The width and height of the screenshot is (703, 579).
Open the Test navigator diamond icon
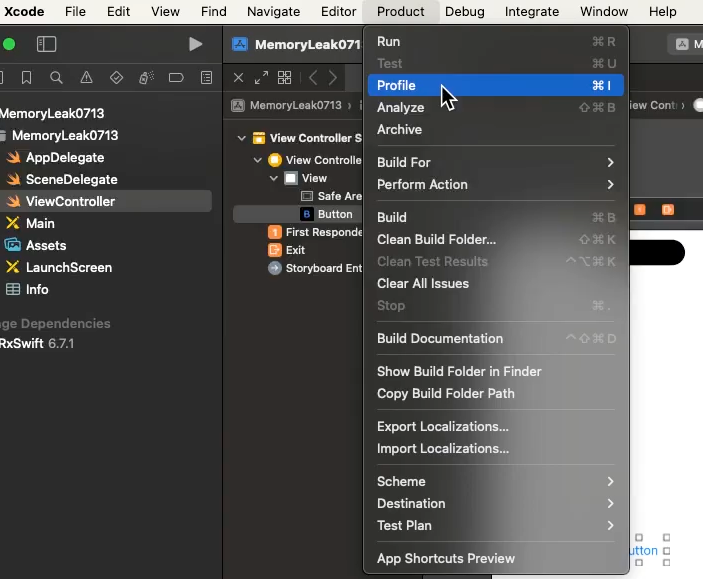point(116,78)
